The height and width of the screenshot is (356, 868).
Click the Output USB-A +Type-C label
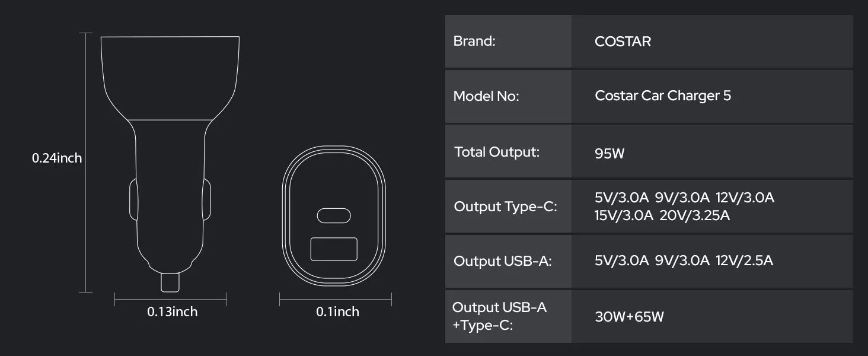499,316
